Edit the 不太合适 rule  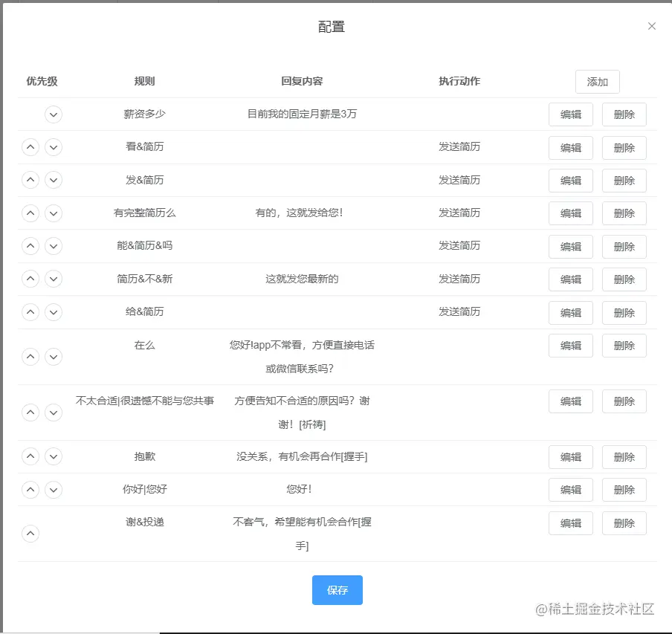(x=571, y=401)
